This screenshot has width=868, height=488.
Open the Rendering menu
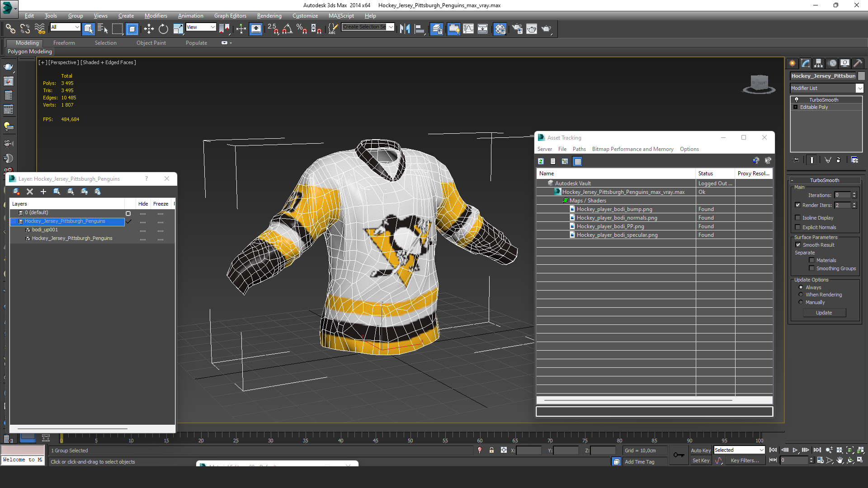[269, 16]
